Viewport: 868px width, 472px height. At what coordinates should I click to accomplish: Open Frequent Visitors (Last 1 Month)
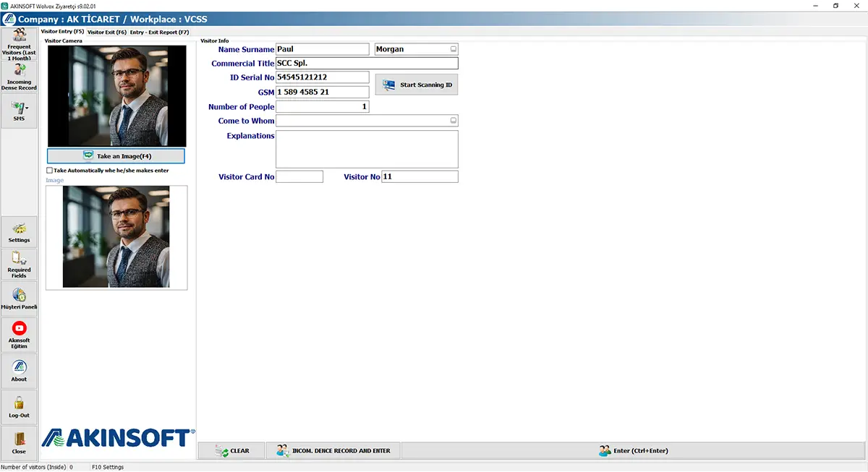pos(19,43)
